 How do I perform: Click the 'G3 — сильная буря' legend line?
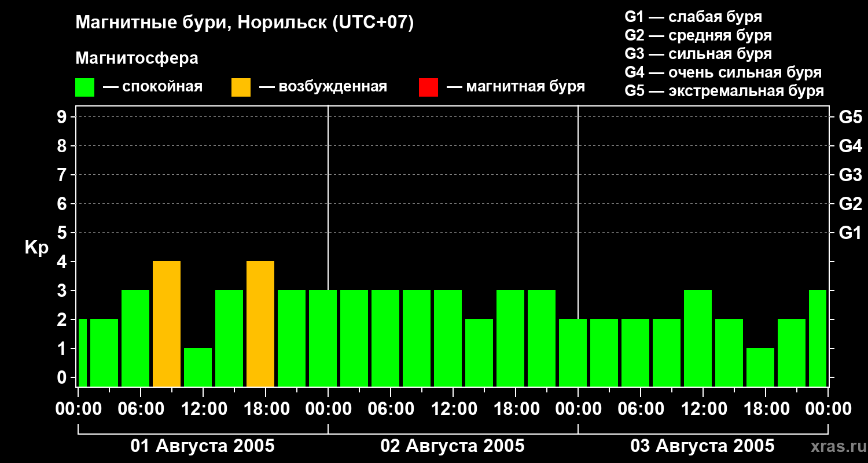pyautogui.click(x=698, y=54)
